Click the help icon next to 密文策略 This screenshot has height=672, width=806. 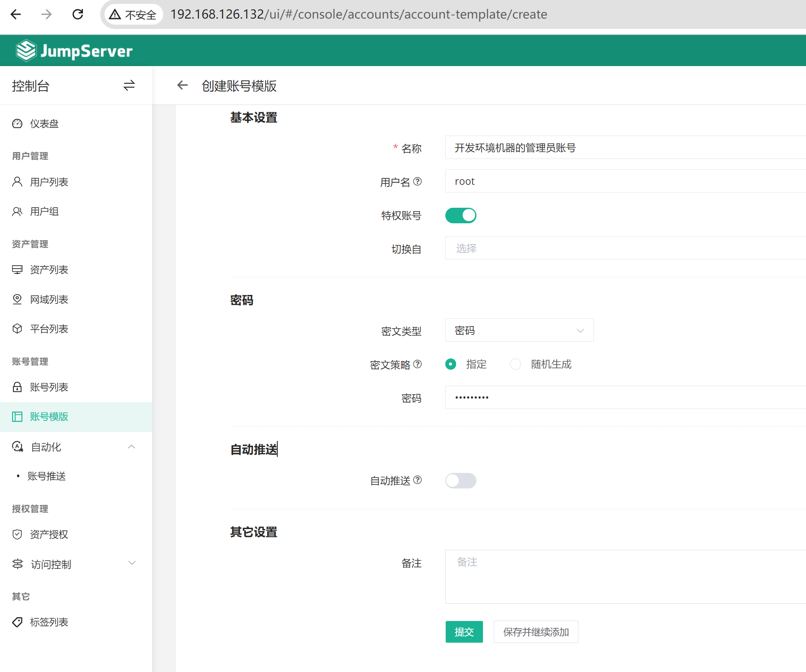click(417, 364)
